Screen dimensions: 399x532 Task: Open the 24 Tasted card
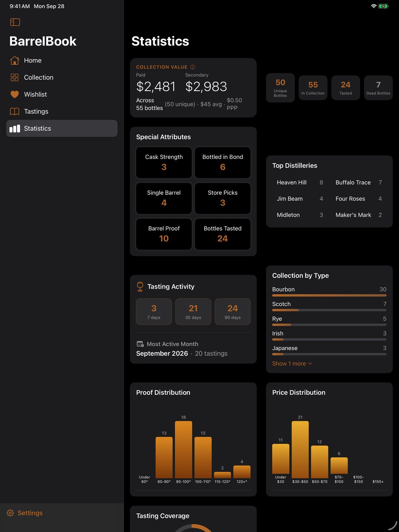(x=346, y=88)
